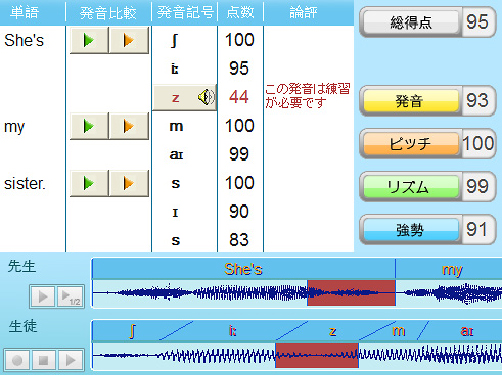Screen dimensions: 502x376
Task: Click the green リズム rhythm button
Action: [411, 187]
